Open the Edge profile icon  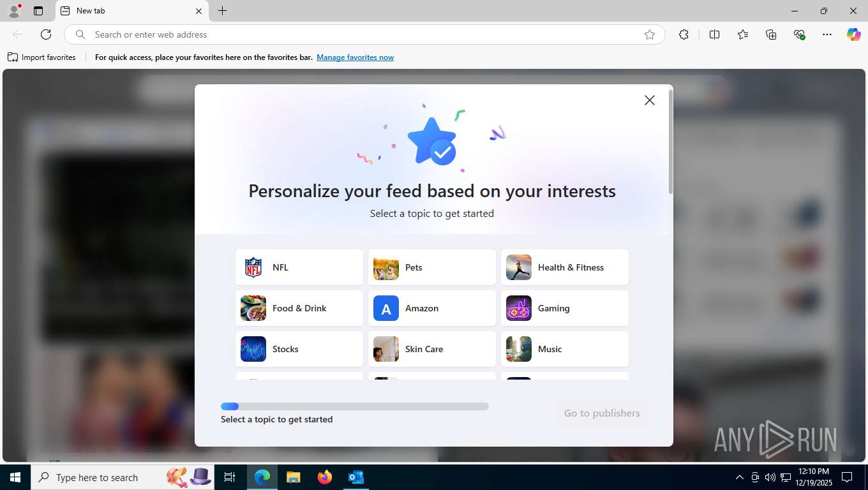tap(14, 11)
